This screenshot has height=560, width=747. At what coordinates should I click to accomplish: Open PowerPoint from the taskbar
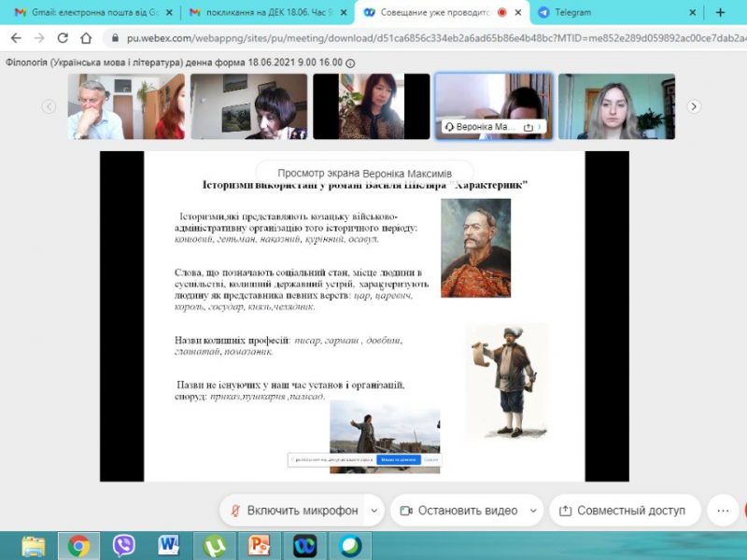pos(260,545)
